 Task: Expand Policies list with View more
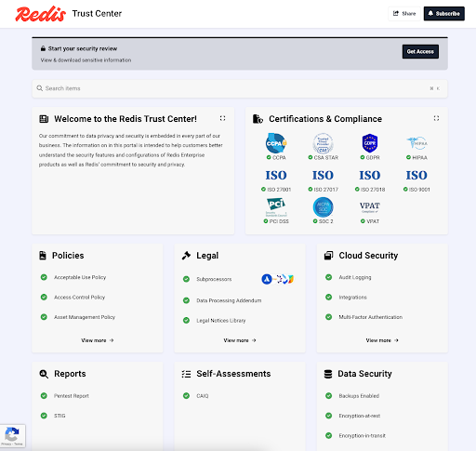pos(98,340)
